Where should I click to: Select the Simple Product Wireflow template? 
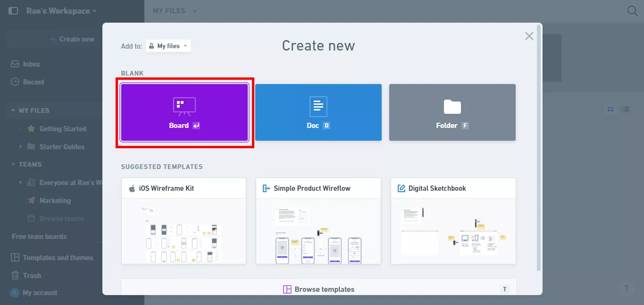[x=318, y=220]
